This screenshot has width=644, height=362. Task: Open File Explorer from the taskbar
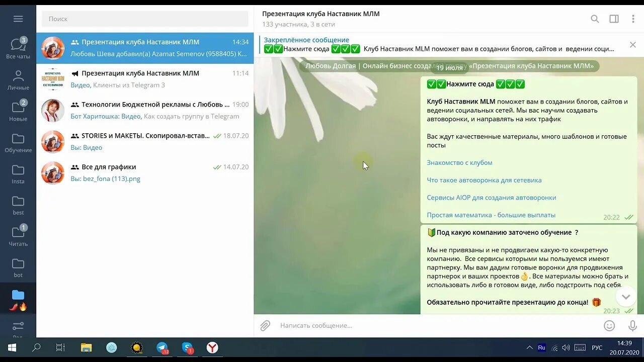[x=87, y=347]
